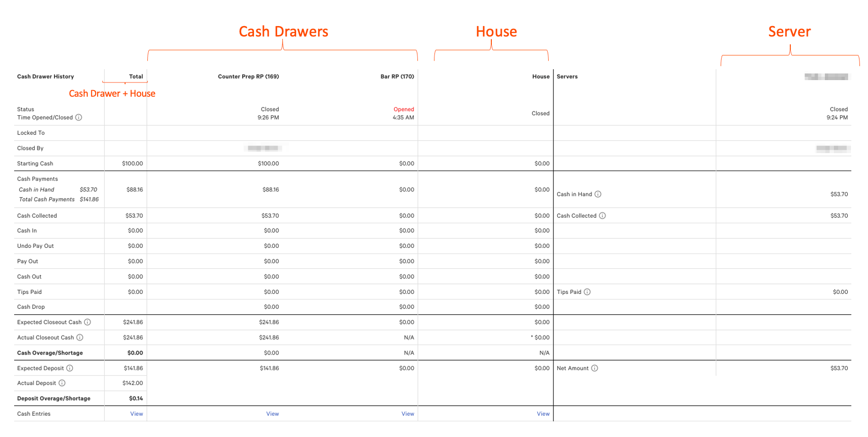Open cash entries for Counter Prep RP (169)
This screenshot has width=868, height=437.
click(272, 413)
